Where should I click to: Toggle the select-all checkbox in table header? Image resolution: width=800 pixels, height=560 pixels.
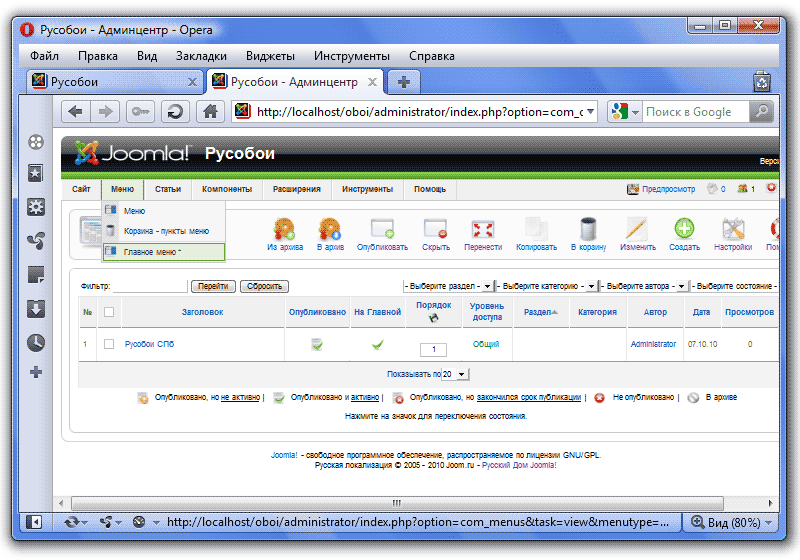pos(109,312)
